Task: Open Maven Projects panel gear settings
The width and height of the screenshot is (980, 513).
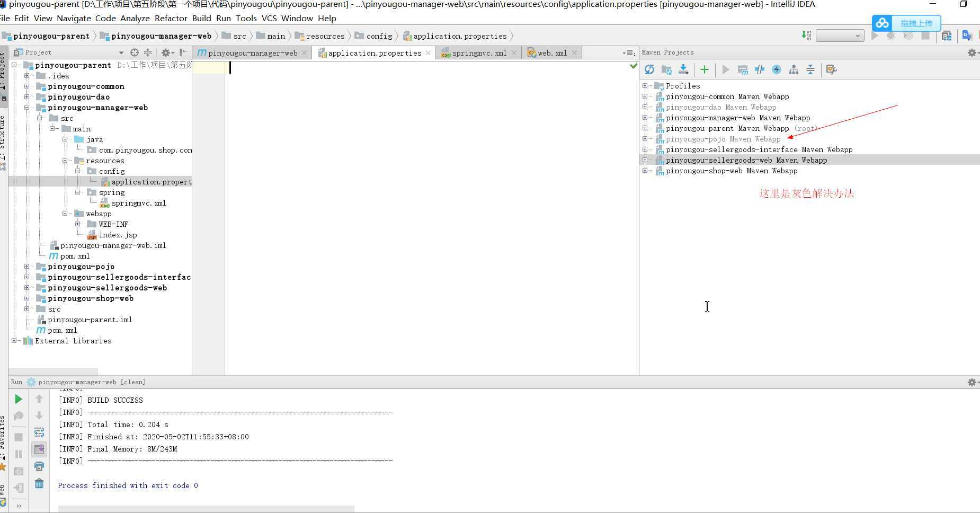Action: click(x=972, y=52)
